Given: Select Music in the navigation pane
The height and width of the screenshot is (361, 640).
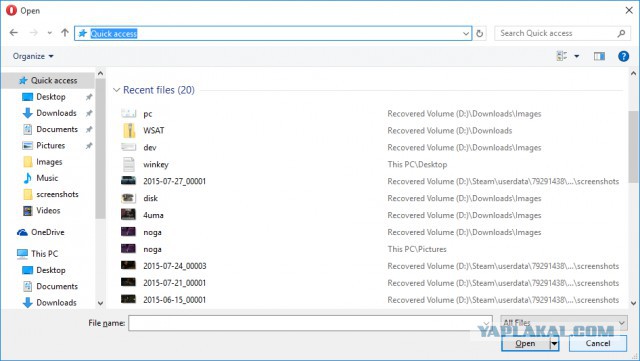Looking at the screenshot, I should (x=47, y=178).
